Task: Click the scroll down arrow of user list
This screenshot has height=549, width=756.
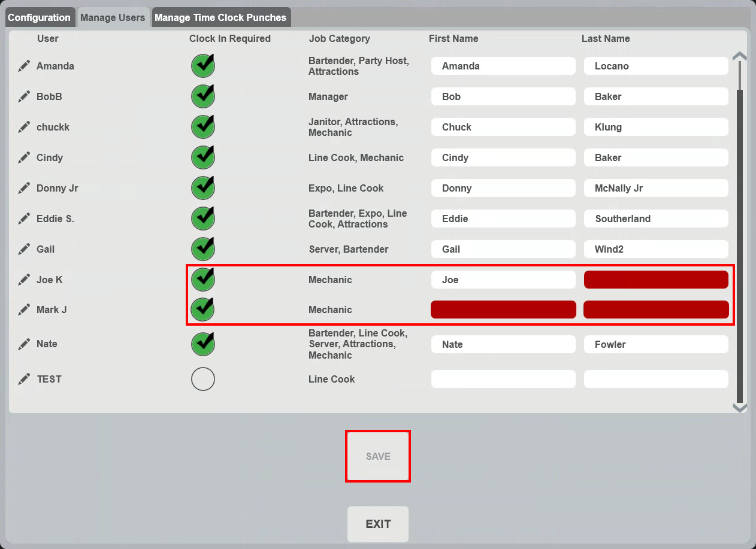Action: pyautogui.click(x=740, y=408)
